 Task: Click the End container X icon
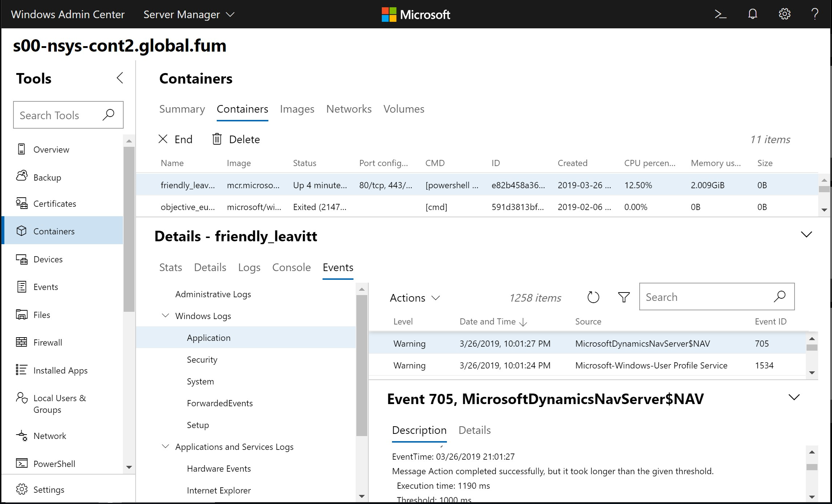click(163, 139)
